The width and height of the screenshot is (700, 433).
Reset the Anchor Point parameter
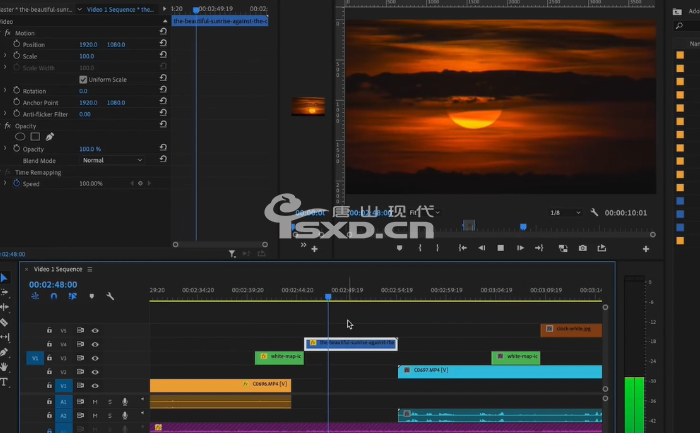[163, 102]
